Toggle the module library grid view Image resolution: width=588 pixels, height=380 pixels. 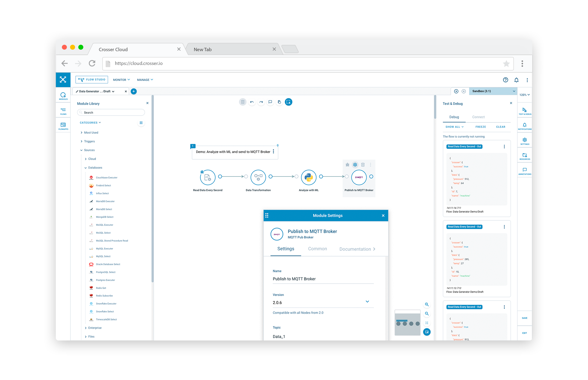coord(141,123)
